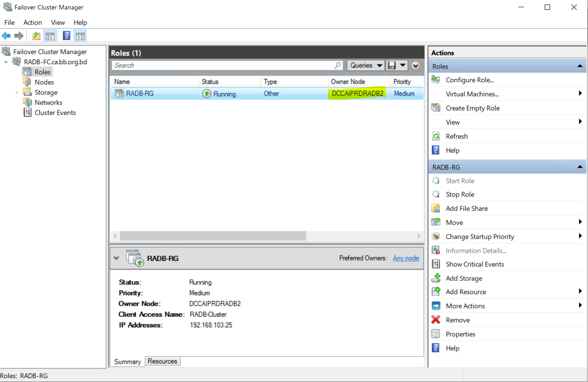This screenshot has width=588, height=382.
Task: Select the Storage tree item
Action: tap(46, 92)
